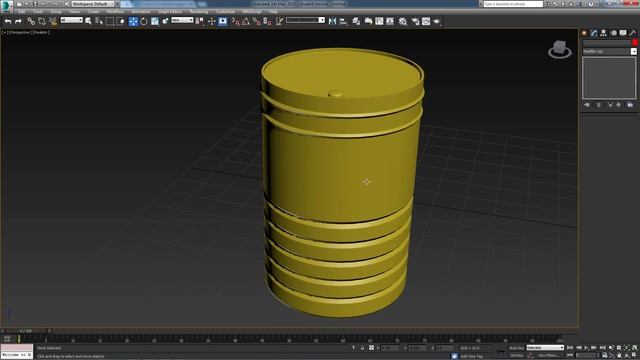Expand the Modifier List dropdown
Image resolution: width=640 pixels, height=360 pixels.
click(x=609, y=51)
